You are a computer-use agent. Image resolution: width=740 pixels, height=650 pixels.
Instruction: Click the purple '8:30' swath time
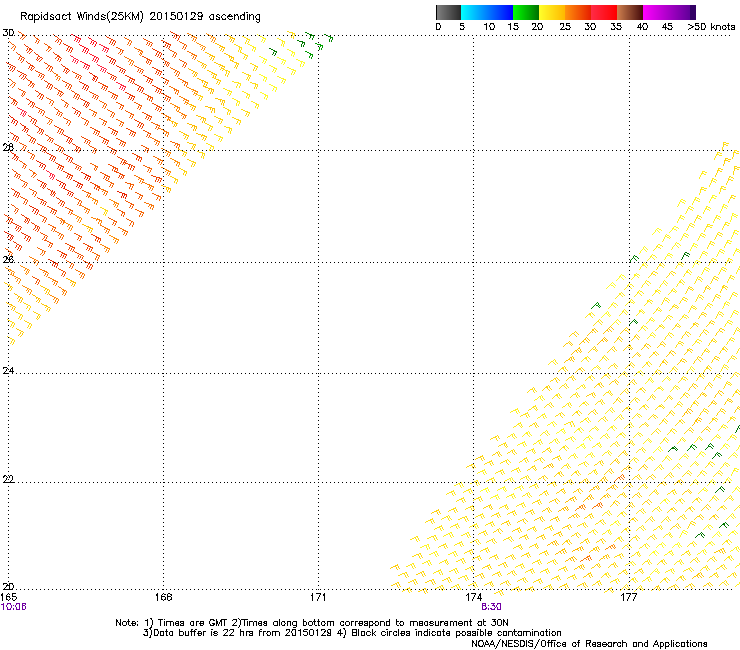[x=491, y=607]
